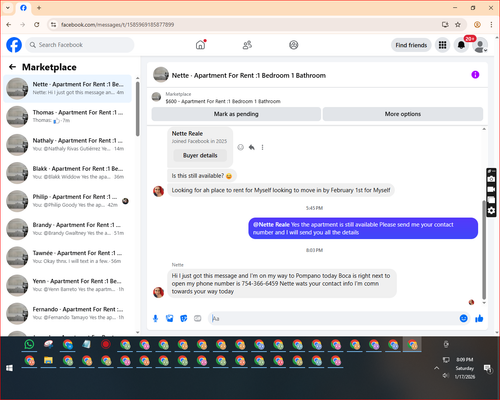Click Find friends
Screen dimensions: 500x400
[411, 45]
